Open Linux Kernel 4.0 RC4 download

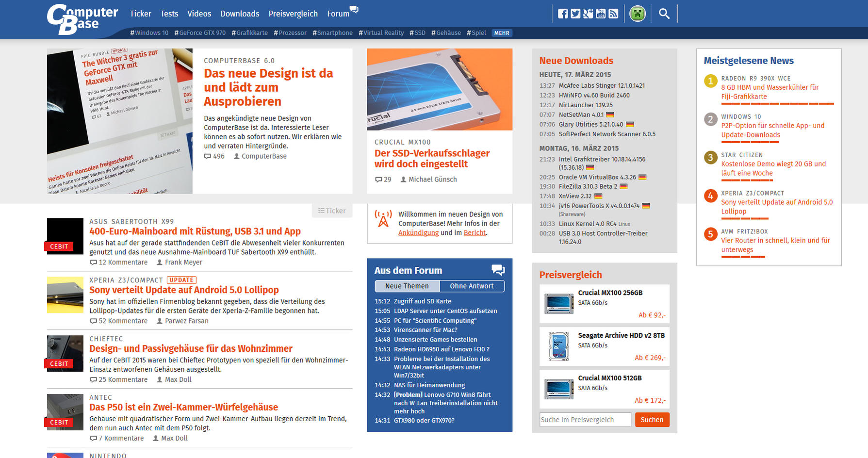click(x=588, y=224)
